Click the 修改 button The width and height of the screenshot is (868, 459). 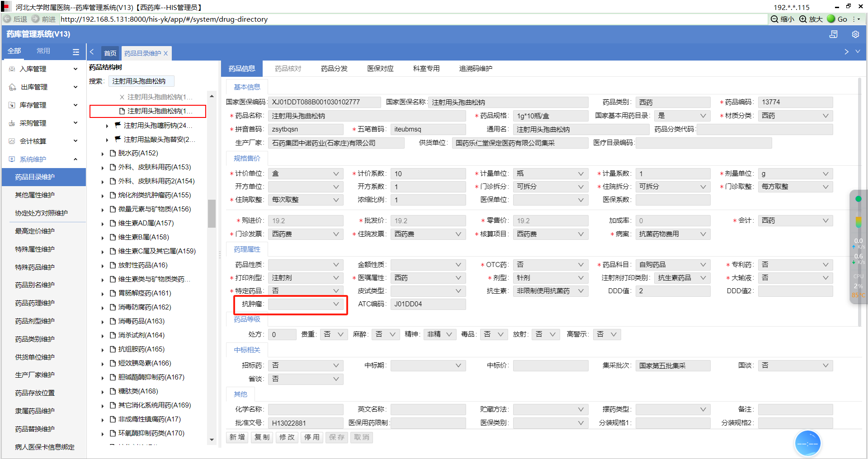(287, 437)
